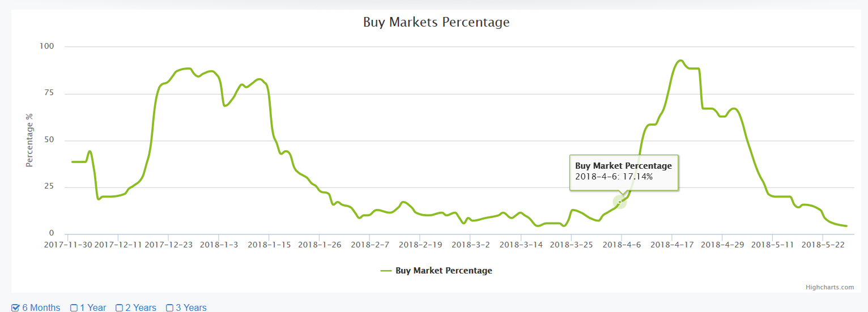Uncheck the 6 Months checkbox
This screenshot has width=868, height=312.
pos(16,308)
